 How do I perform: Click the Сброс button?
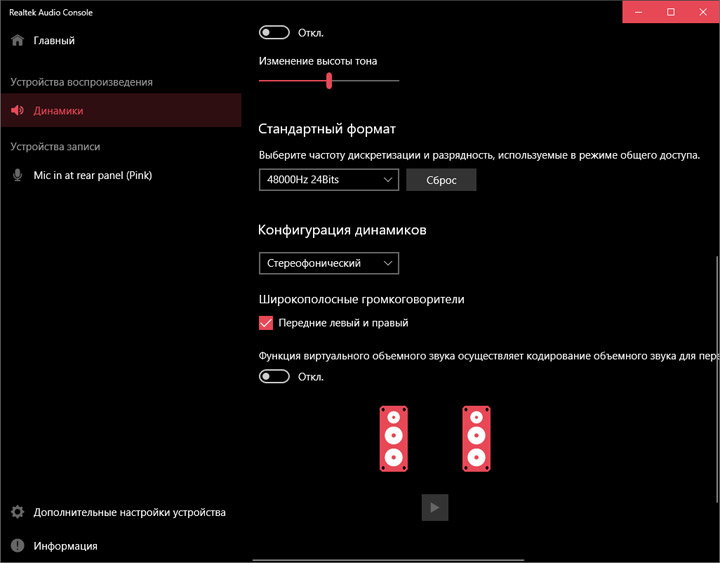point(441,180)
